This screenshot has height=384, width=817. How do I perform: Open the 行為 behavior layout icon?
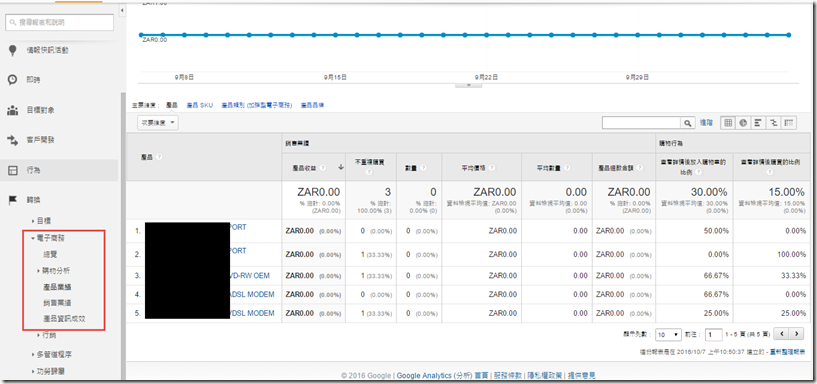point(13,170)
